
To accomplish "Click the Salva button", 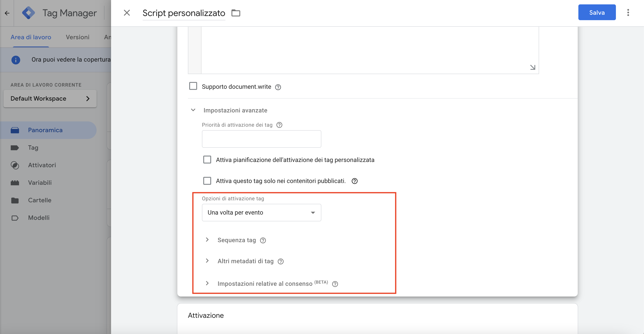I will click(x=597, y=12).
